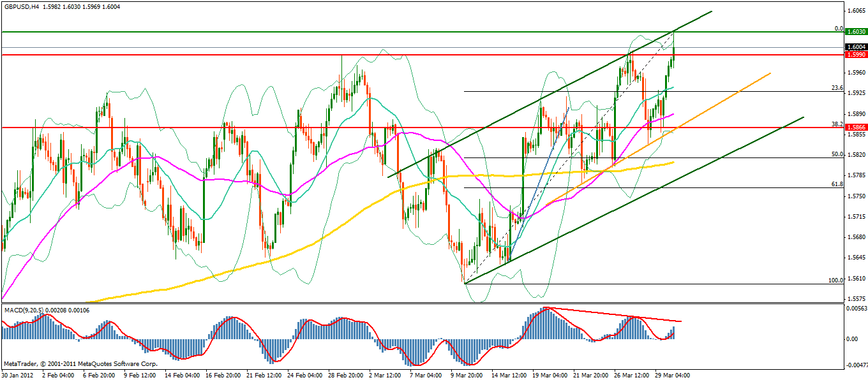The image size is (868, 380).
Task: Select the 100.0 Fibonacci level label
Action: click(835, 281)
